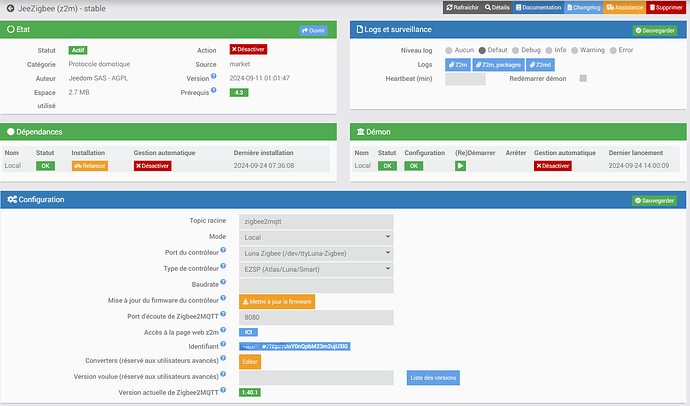Show help for the Version field

pos(213,76)
